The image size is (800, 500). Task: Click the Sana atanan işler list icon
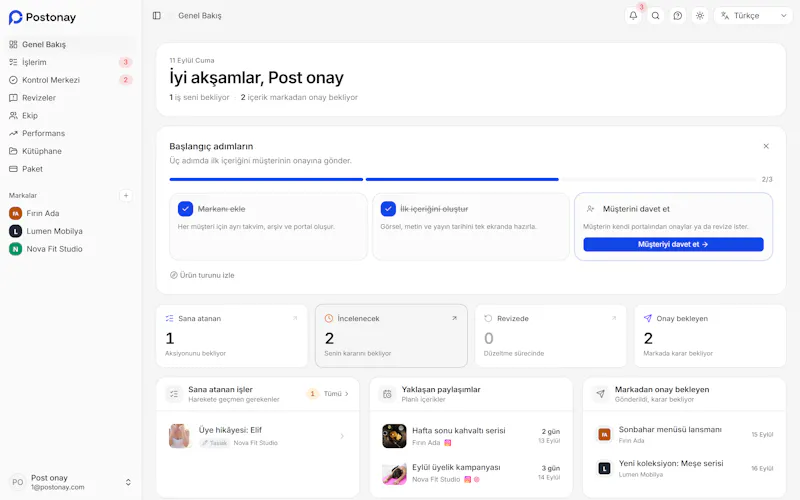pyautogui.click(x=174, y=394)
